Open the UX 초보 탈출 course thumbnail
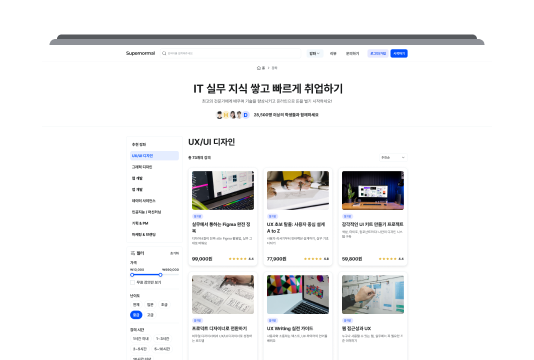Image resolution: width=534 pixels, height=360 pixels. point(298,190)
